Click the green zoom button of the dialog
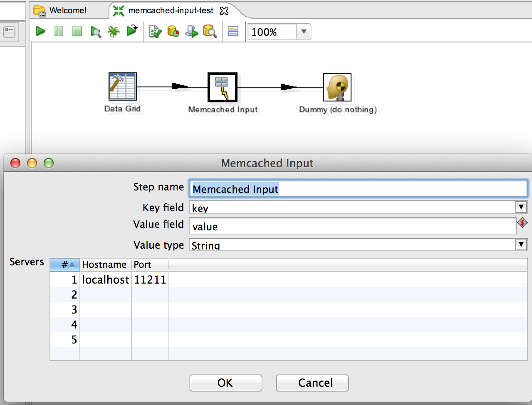Image resolution: width=532 pixels, height=405 pixels. [x=49, y=163]
